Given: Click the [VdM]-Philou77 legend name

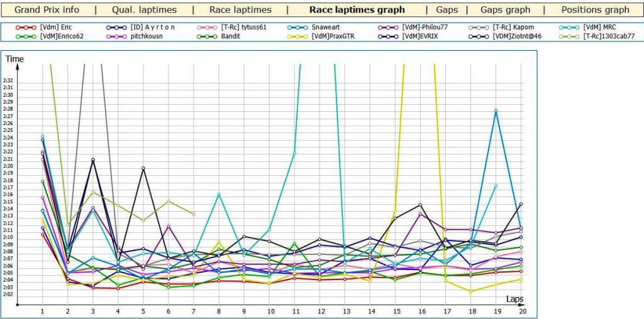Looking at the screenshot, I should (425, 28).
